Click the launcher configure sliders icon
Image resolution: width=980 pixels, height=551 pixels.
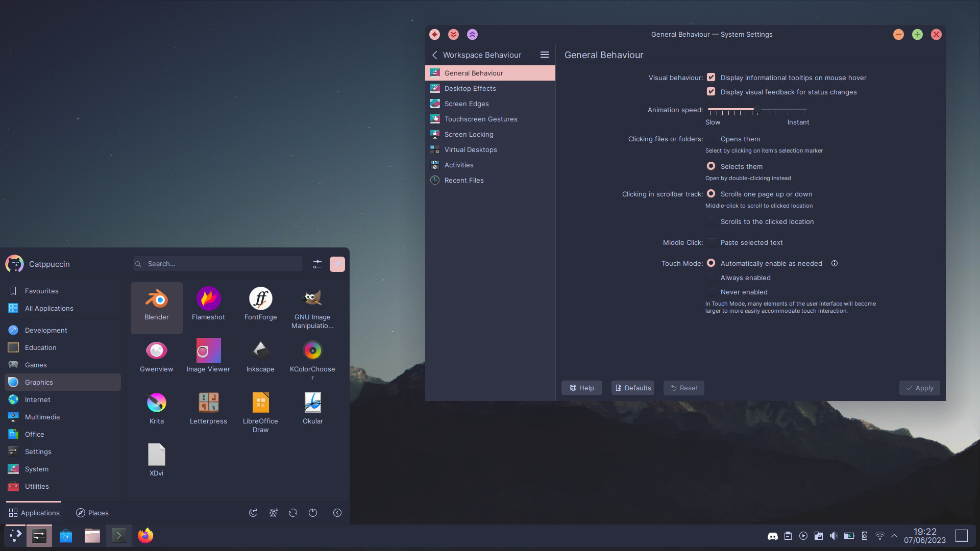[317, 264]
